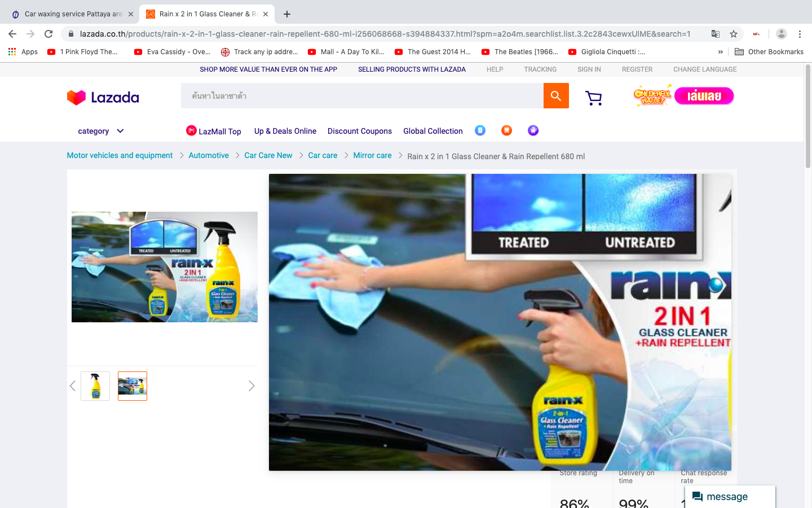Image resolution: width=812 pixels, height=508 pixels.
Task: Open TRACKING in top bar
Action: (x=540, y=69)
